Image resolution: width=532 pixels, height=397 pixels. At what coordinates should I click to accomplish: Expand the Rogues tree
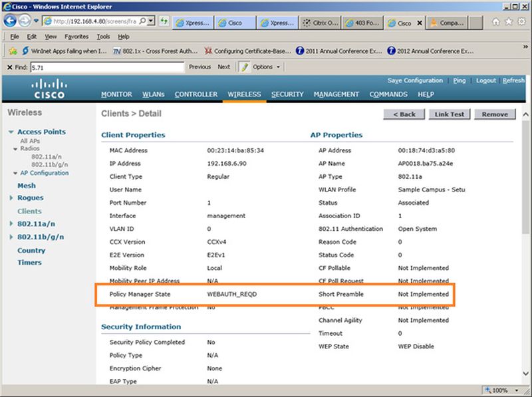pos(11,198)
